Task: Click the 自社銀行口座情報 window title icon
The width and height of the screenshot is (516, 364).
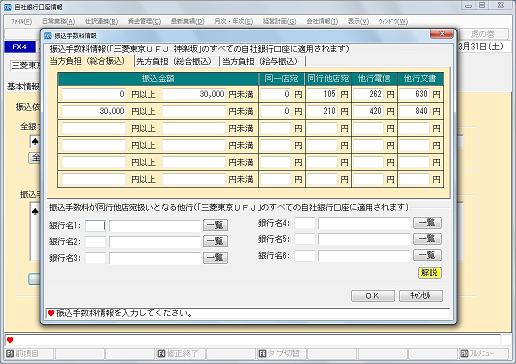Action: tap(8, 7)
